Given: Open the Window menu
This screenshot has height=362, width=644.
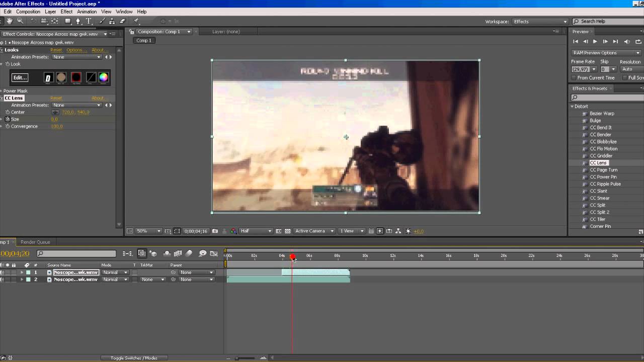Looking at the screenshot, I should coord(124,12).
